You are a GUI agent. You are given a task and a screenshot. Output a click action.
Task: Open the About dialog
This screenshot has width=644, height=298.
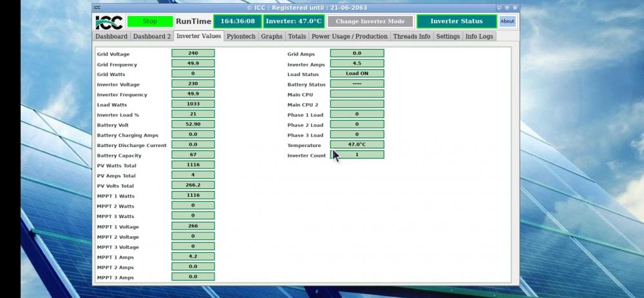tap(507, 21)
